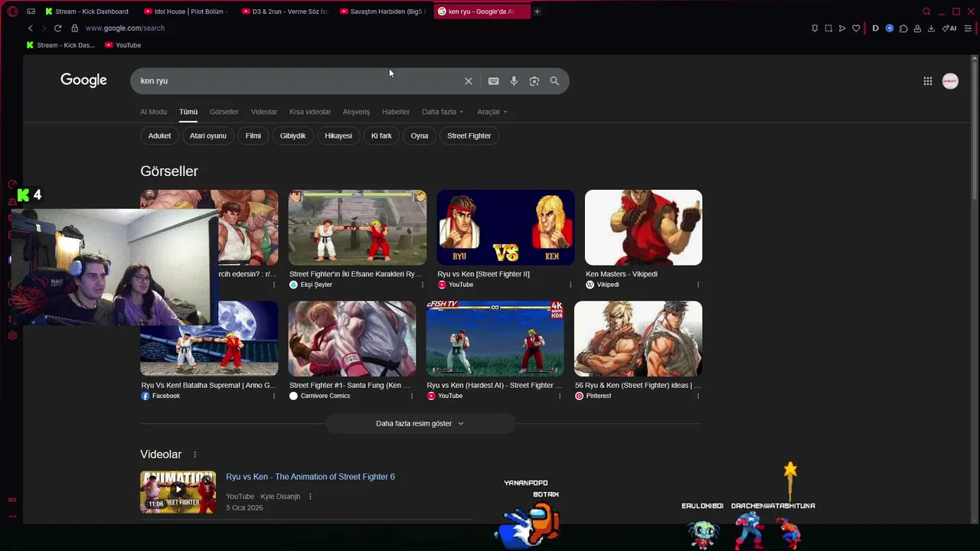
Task: Search tabs with the magnifier in title bar
Action: click(x=926, y=11)
